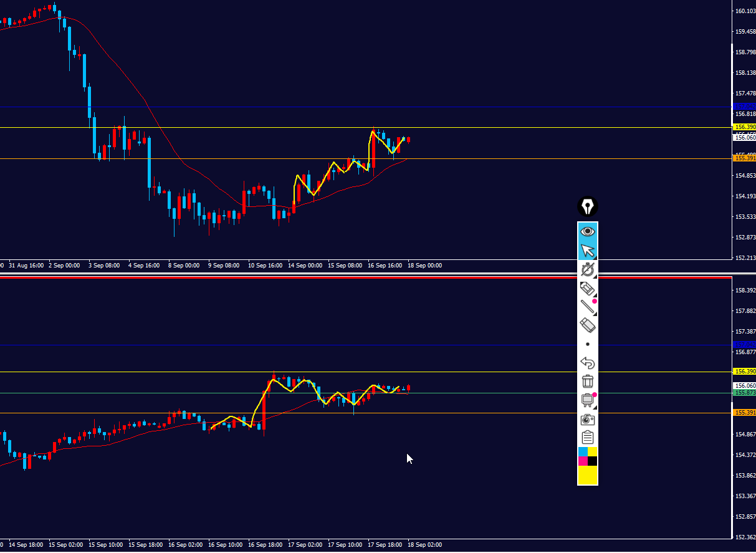Click the Epic Pen nib logo button
The image size is (756, 553).
tap(588, 206)
